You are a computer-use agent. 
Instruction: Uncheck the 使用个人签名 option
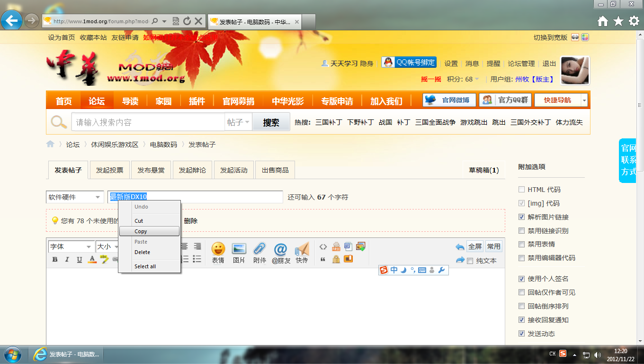click(x=520, y=279)
